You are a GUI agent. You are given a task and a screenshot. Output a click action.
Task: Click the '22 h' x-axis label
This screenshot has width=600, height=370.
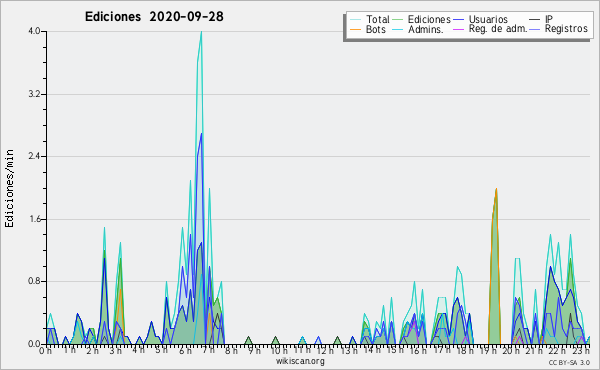point(557,351)
